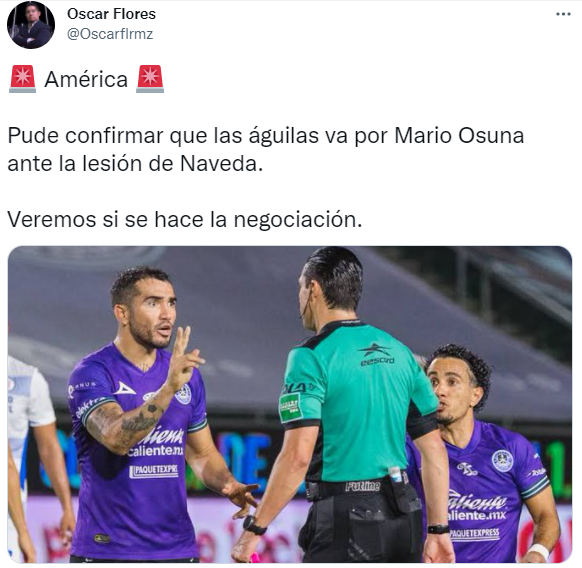Click the Futline label on the referee's belt
Image resolution: width=582 pixels, height=568 pixels.
(x=363, y=486)
